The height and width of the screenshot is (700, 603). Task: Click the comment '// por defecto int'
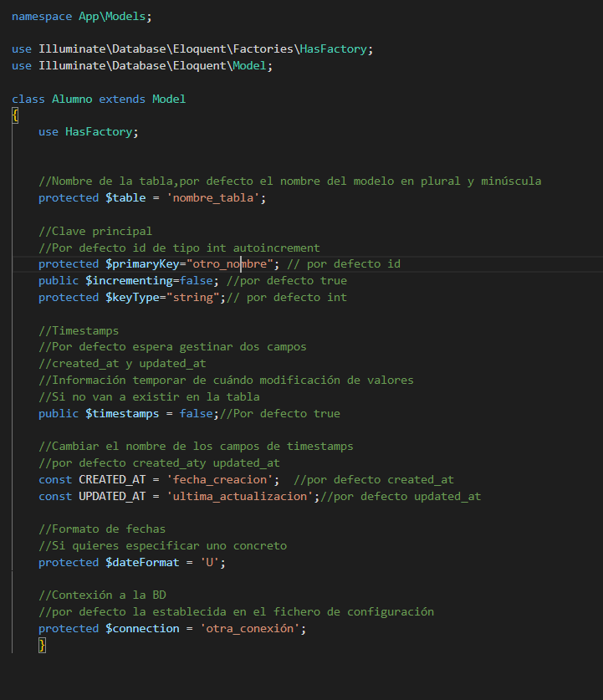coord(287,298)
